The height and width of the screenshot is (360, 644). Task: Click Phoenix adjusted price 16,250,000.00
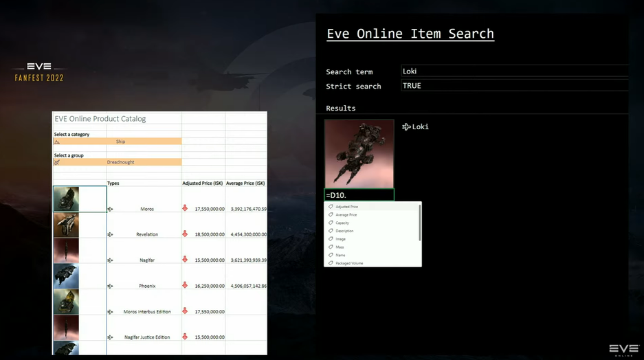(210, 286)
